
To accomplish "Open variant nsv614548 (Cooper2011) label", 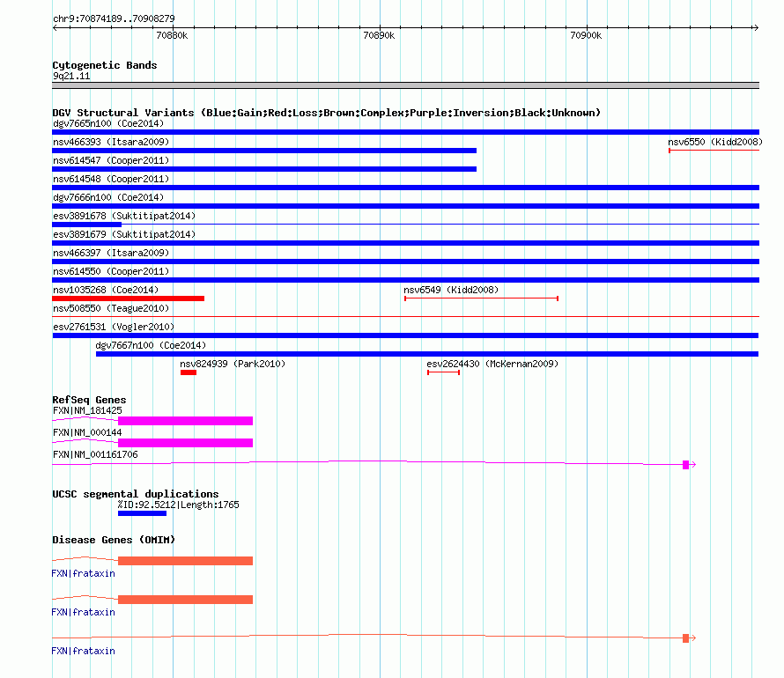I will pyautogui.click(x=111, y=179).
